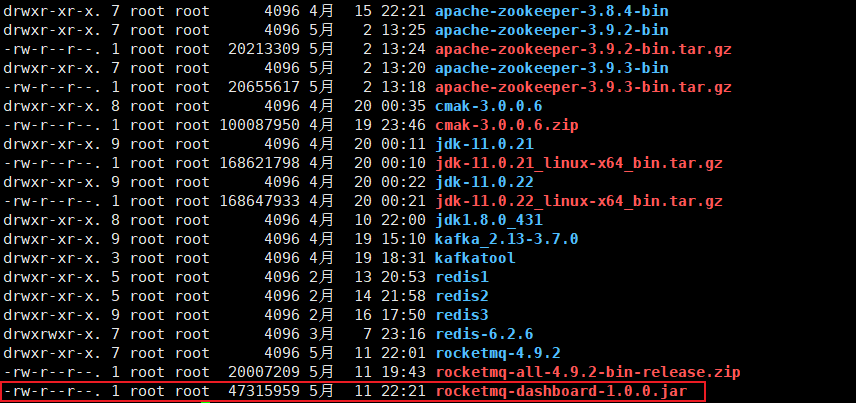Screen dimensions: 856x403
Task: Click the rocketmq-all-4.9.2-bin-release.zip file name
Action: (588, 372)
